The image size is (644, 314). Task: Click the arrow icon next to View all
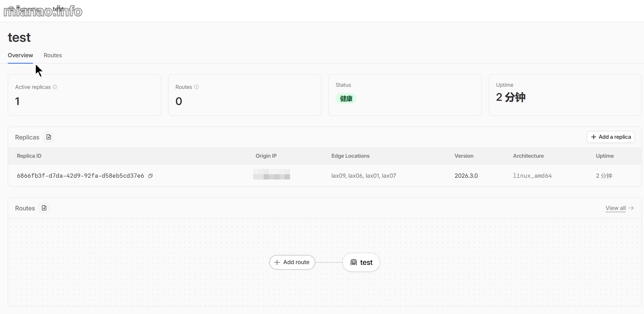(631, 208)
